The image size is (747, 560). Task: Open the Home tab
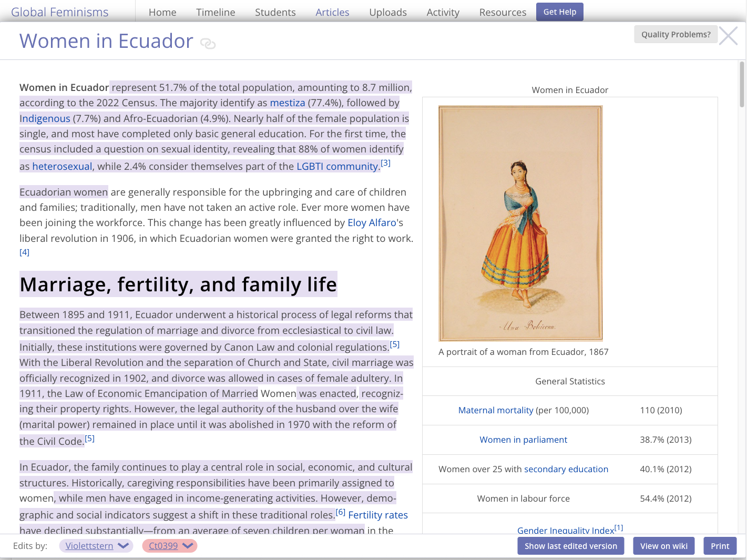point(162,12)
